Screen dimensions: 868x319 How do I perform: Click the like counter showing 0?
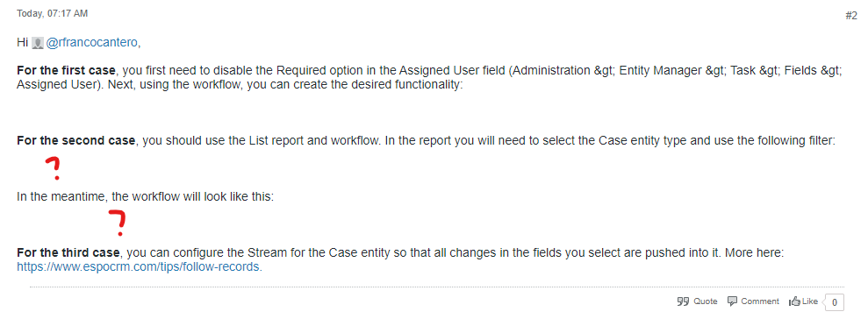click(x=835, y=301)
